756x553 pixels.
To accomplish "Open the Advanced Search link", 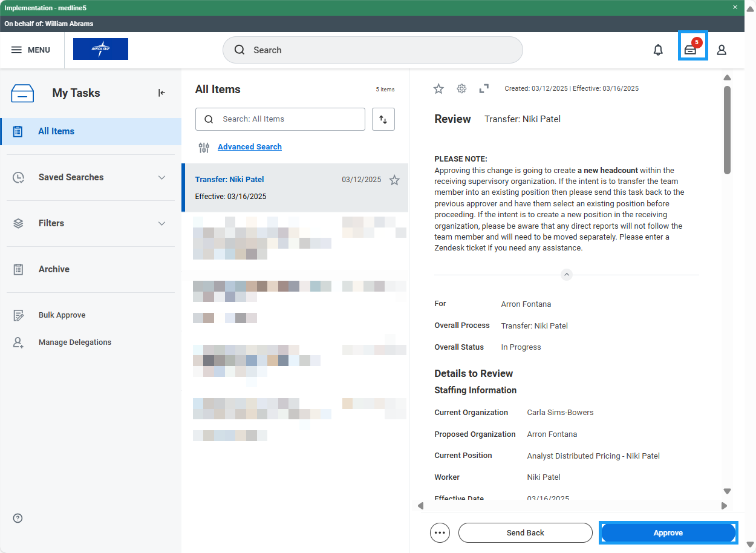I will (x=249, y=146).
